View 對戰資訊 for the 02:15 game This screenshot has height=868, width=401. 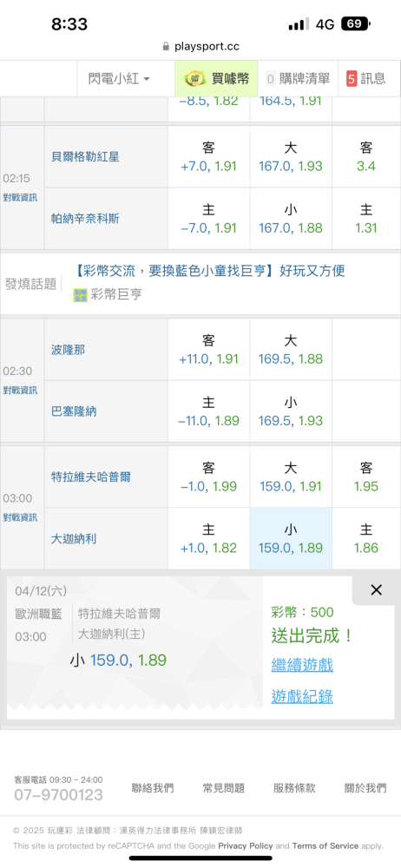(21, 198)
